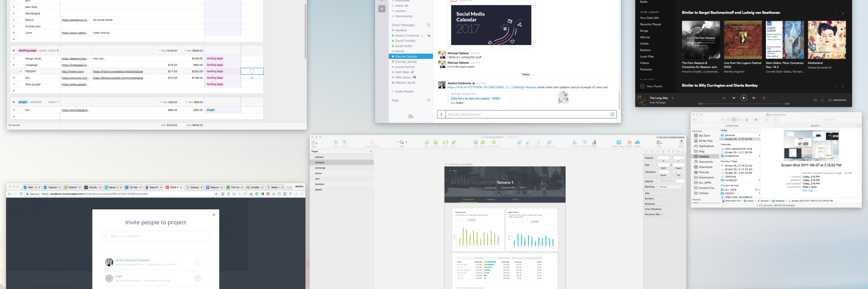Image resolution: width=868 pixels, height=289 pixels.
Task: Open the View dropdown in Sketch toolbar
Action: click(x=659, y=143)
